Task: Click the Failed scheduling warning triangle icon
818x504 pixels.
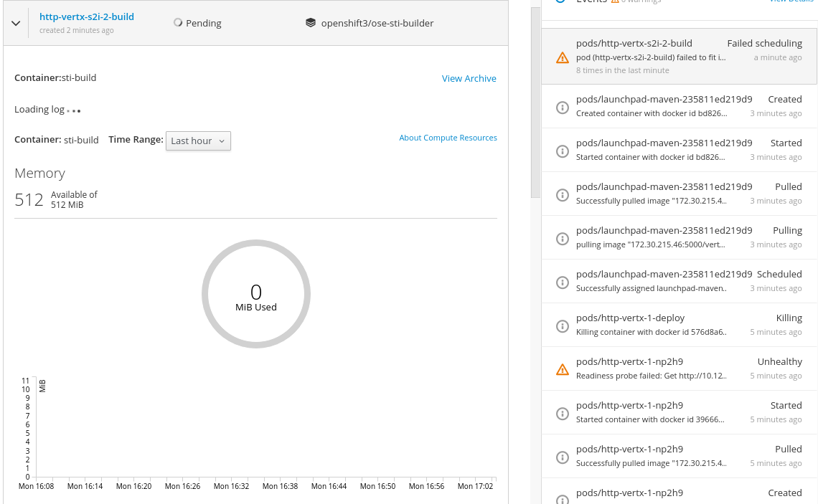Action: tap(563, 57)
